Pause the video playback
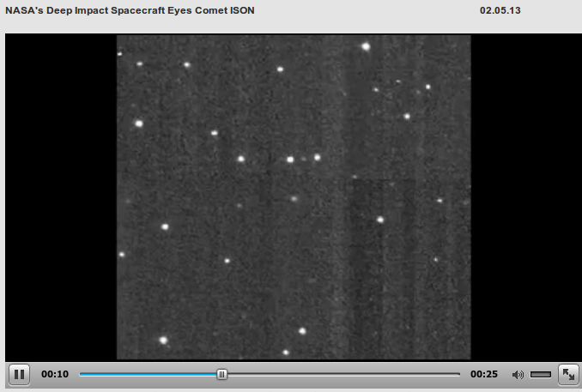This screenshot has height=392, width=582. [x=19, y=375]
